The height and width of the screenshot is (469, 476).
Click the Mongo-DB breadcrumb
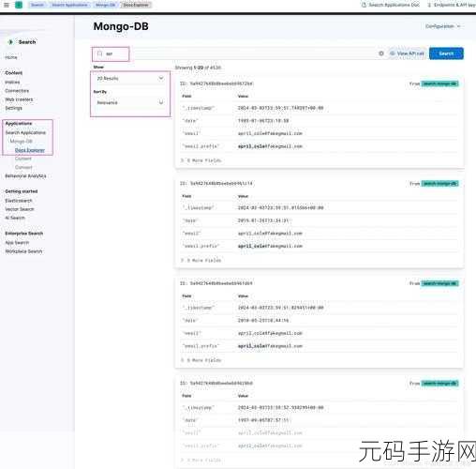105,5
